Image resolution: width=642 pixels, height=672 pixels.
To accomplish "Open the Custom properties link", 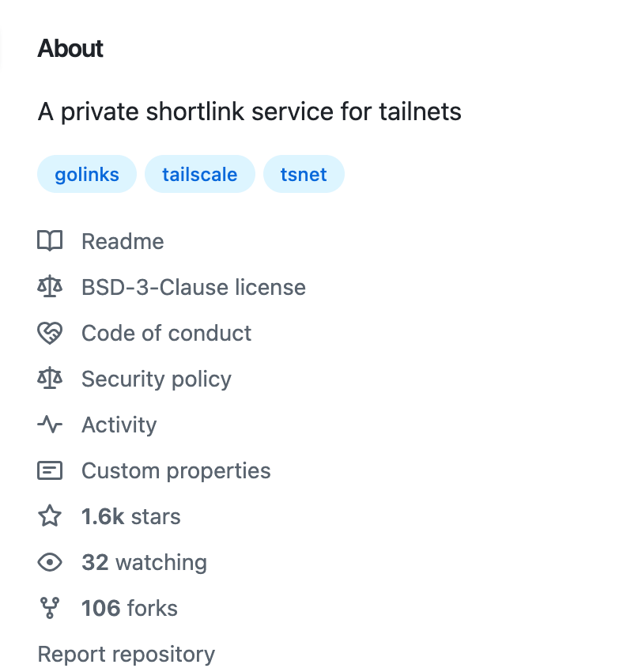I will tap(176, 470).
